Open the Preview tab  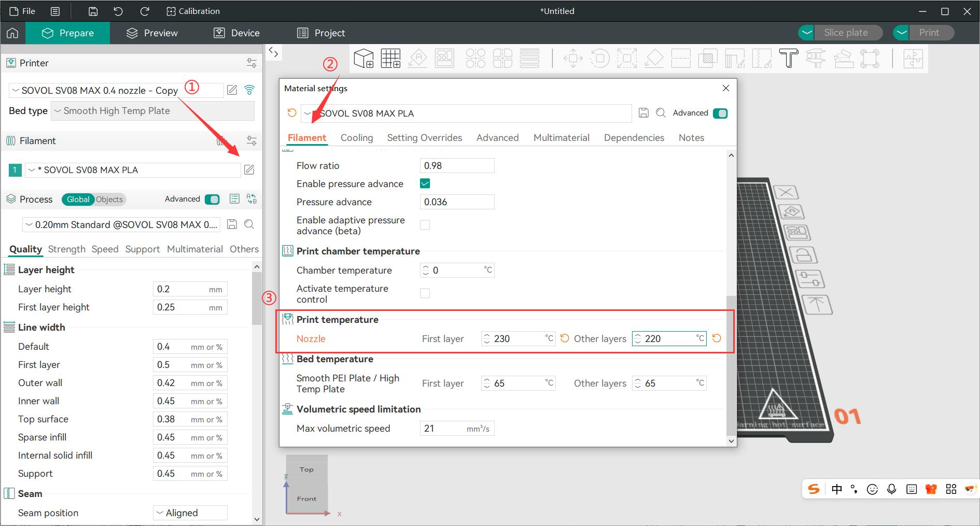152,33
